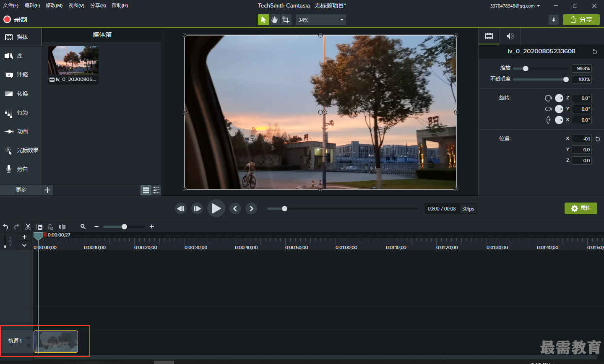Open the 光标效果 cursor effects tab
The height and width of the screenshot is (364, 604).
coord(21,150)
